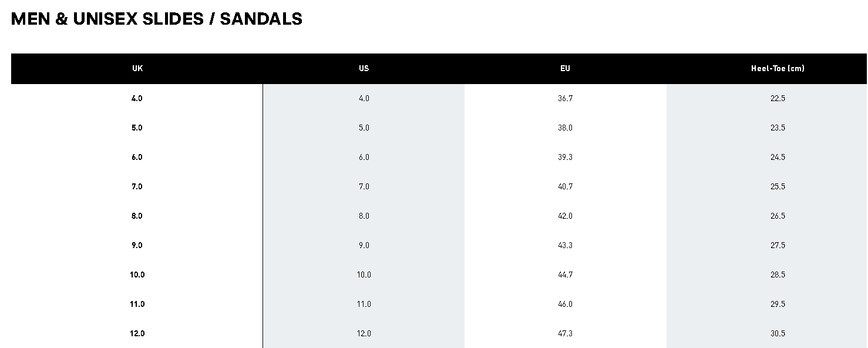Click the UK size 12.0 cell
Viewport: 868px width, 348px height.
(x=137, y=333)
